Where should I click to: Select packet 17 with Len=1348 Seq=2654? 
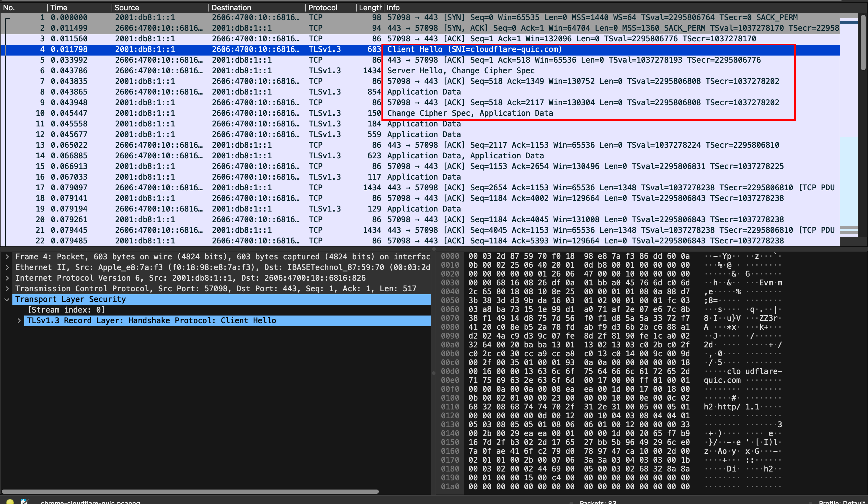[x=420, y=188]
